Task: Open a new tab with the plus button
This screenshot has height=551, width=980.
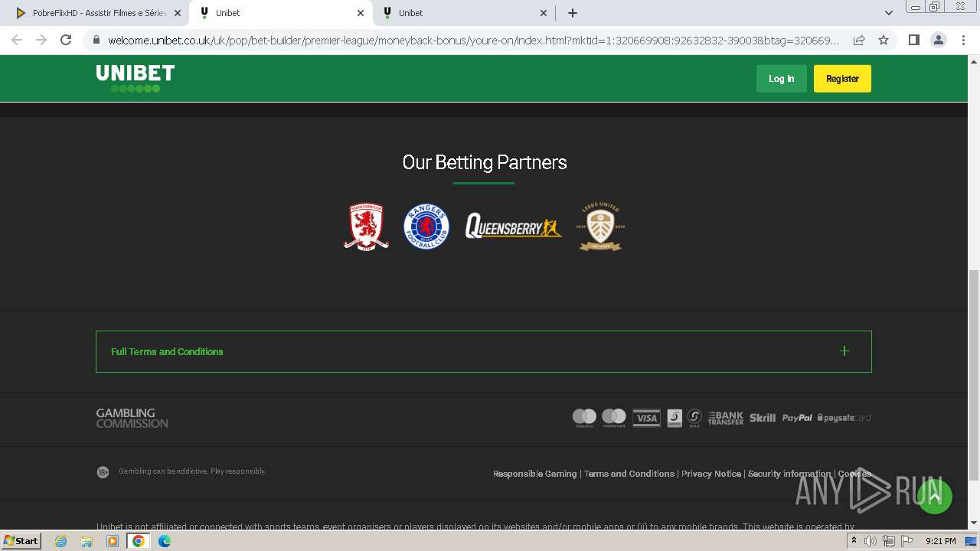Action: 572,13
